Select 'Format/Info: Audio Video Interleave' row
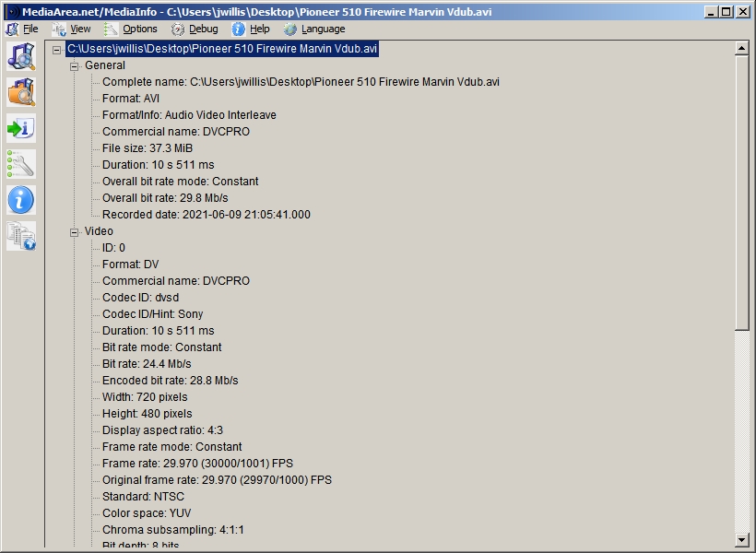 (189, 114)
